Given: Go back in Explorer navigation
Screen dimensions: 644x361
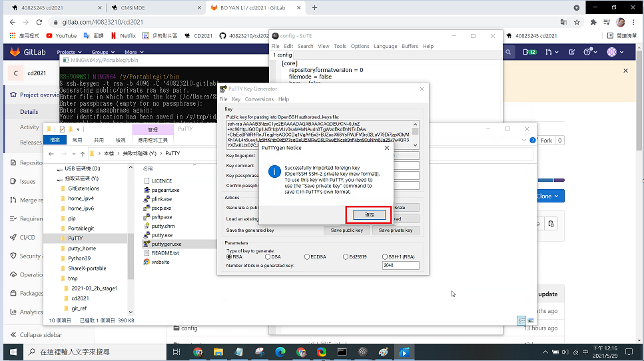Looking at the screenshot, I should tap(51, 154).
